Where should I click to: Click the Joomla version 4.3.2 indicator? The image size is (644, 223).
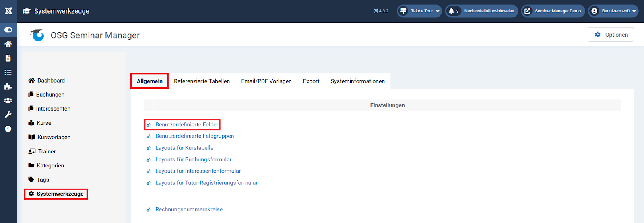(x=381, y=11)
